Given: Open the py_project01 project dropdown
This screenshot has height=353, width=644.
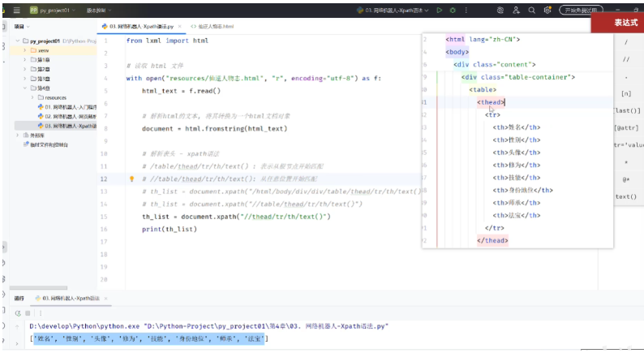Looking at the screenshot, I should click(x=58, y=11).
